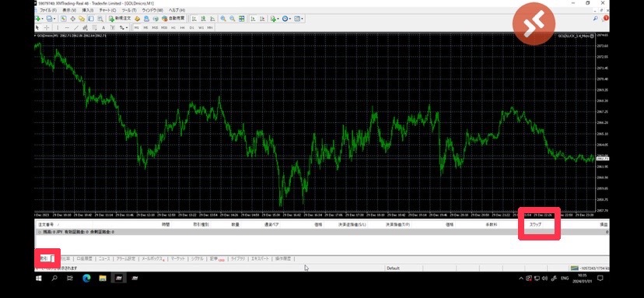Open the ファイル(F) menu
This screenshot has height=298, width=644.
(48, 10)
